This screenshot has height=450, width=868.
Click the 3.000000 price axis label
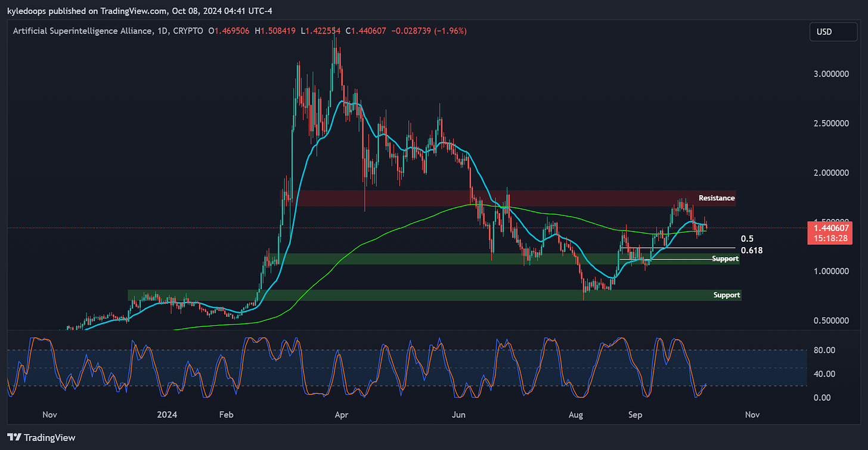coord(831,74)
